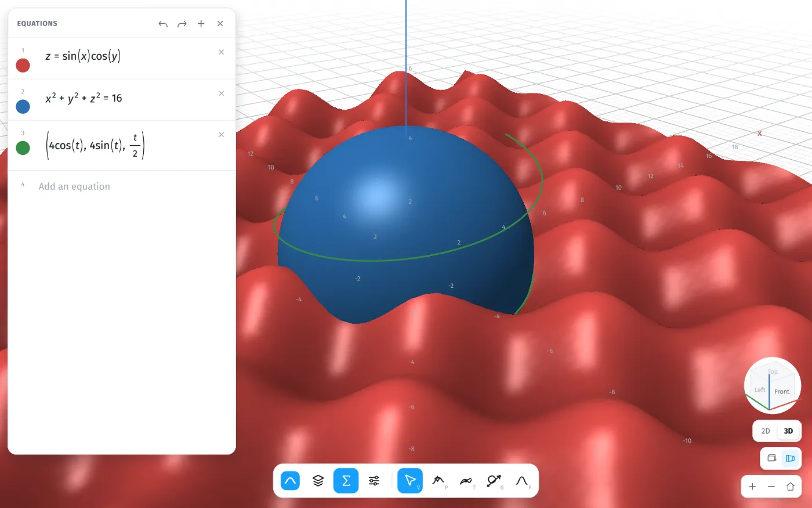Edit the (4cos(t), 4sin(t), t/2) expression
812x508 pixels.
(x=96, y=145)
